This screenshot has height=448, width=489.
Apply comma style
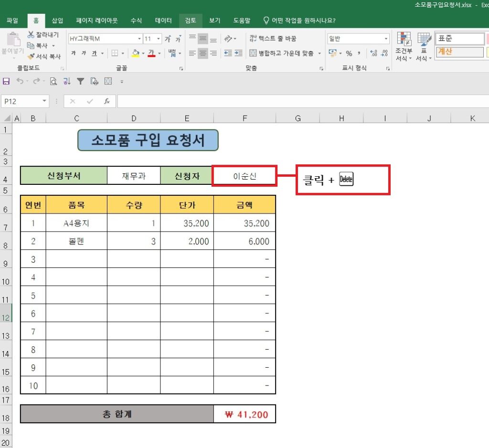(x=359, y=53)
